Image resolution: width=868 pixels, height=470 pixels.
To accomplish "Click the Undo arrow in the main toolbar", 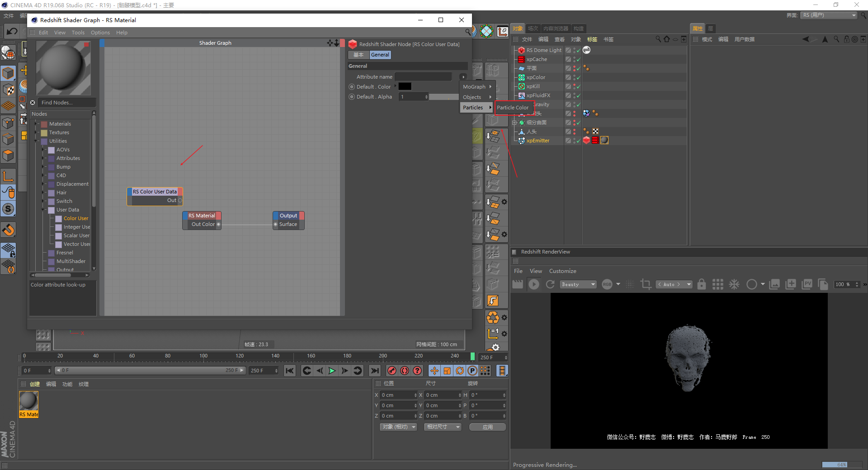I will click(12, 32).
